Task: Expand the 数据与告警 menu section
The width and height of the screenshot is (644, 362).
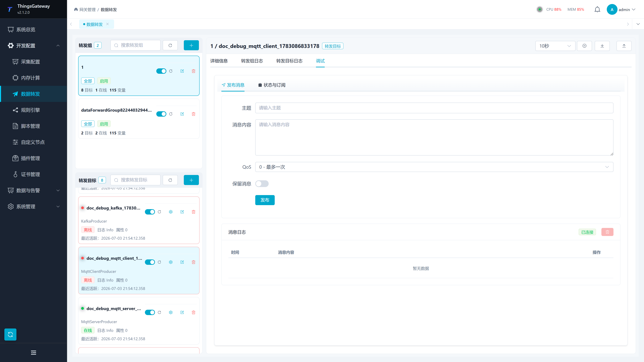Action: point(34,190)
